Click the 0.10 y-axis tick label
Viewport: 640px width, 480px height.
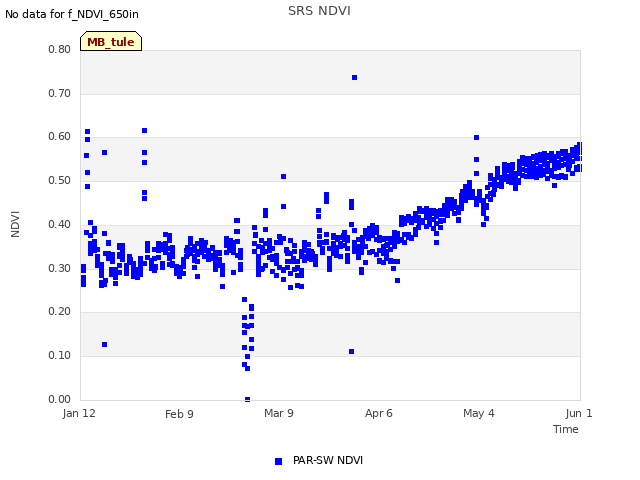[60, 356]
